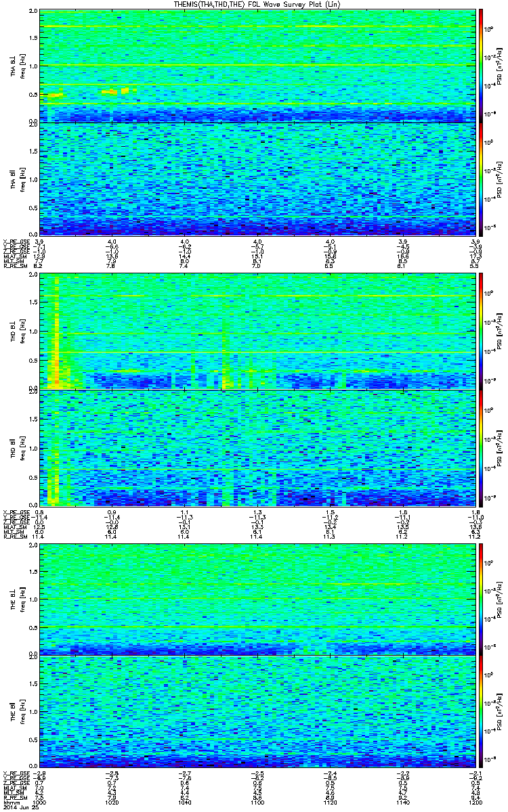Click inside the THD BL spectrogram panel
The width and height of the screenshot is (508, 812).
257,332
